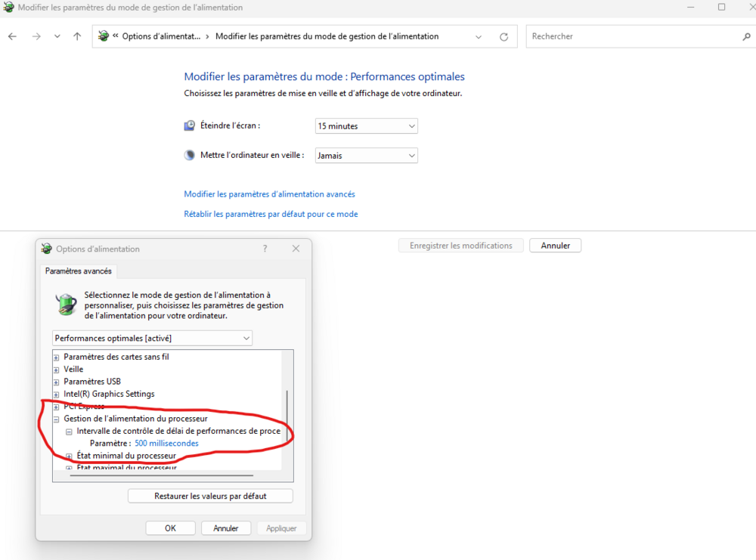
Task: Click the magnifier search icon
Action: (746, 36)
